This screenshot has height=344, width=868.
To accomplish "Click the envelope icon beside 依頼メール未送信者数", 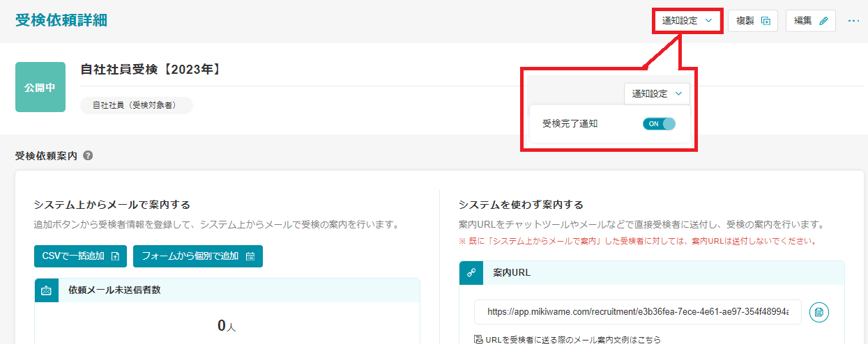I will 47,290.
